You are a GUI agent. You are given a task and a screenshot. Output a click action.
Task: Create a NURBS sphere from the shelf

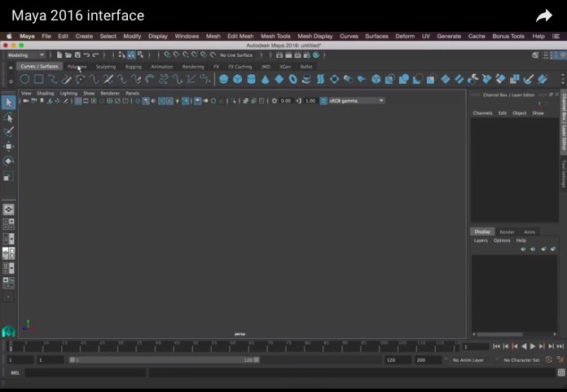[224, 79]
